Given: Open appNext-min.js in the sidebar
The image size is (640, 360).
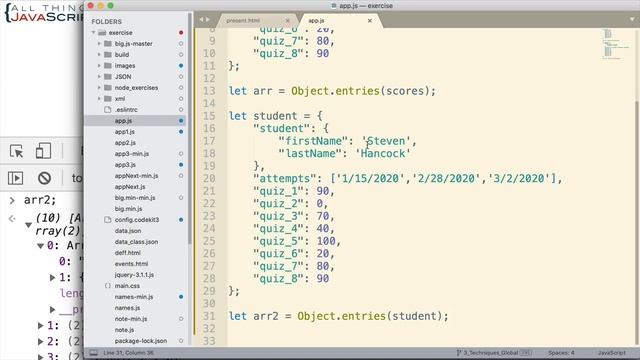Looking at the screenshot, I should (136, 176).
